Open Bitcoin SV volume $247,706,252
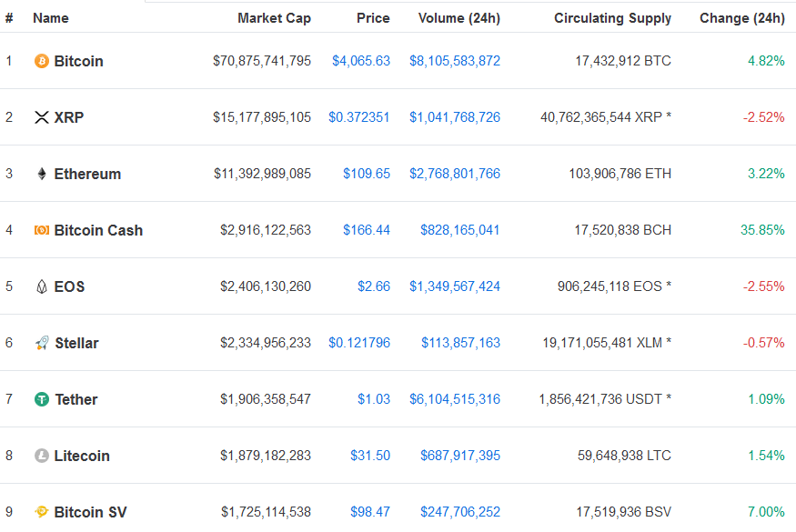 460,512
